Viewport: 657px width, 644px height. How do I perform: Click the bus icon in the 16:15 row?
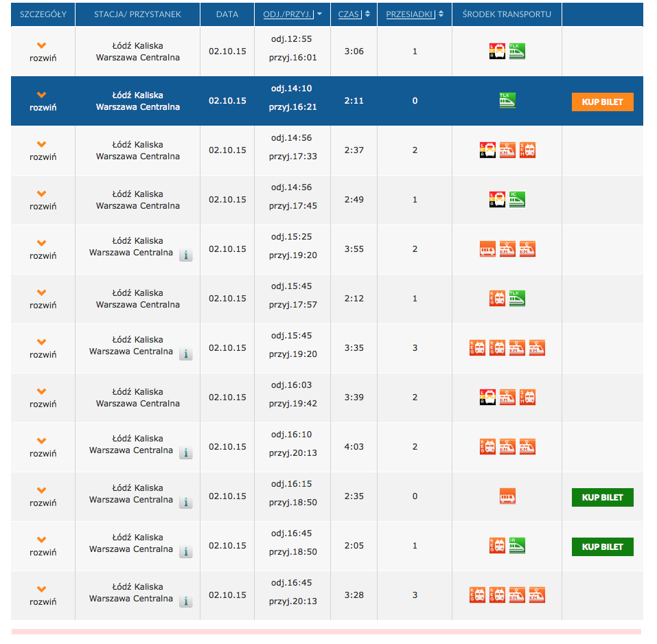tap(507, 496)
